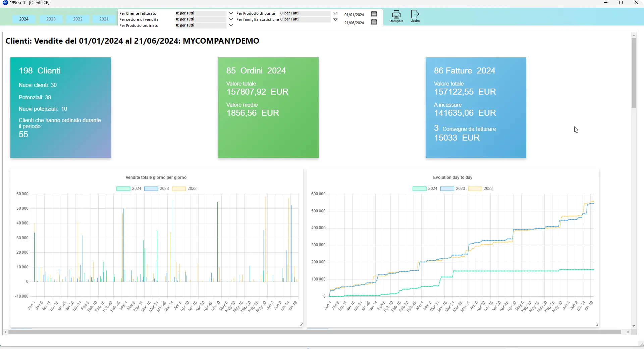
Task: Switch to the 2022 year tab
Action: (x=78, y=19)
